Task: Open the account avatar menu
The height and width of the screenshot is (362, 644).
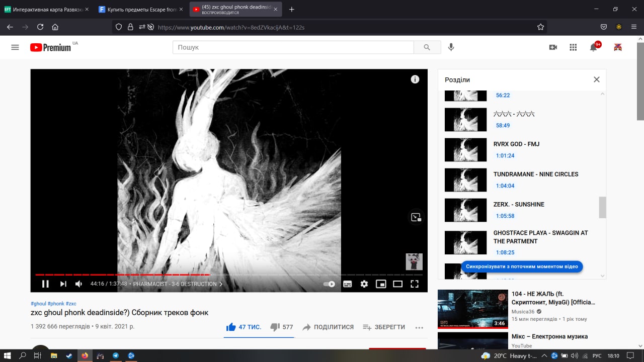Action: click(618, 47)
